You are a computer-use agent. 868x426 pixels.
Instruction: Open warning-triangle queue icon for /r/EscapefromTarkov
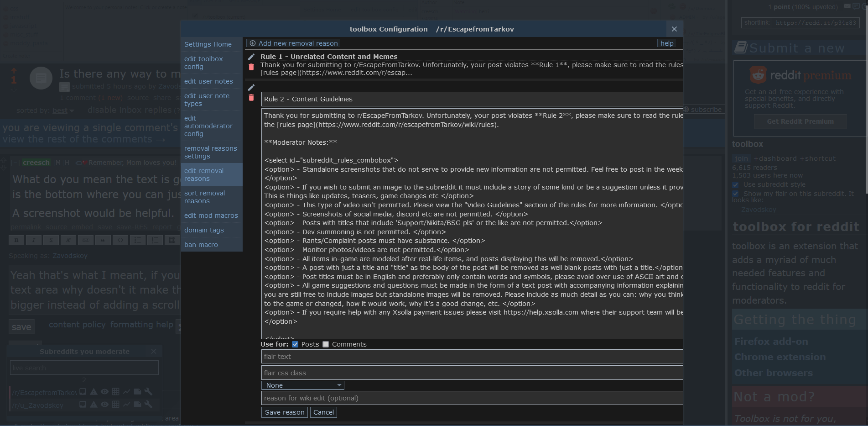point(94,392)
